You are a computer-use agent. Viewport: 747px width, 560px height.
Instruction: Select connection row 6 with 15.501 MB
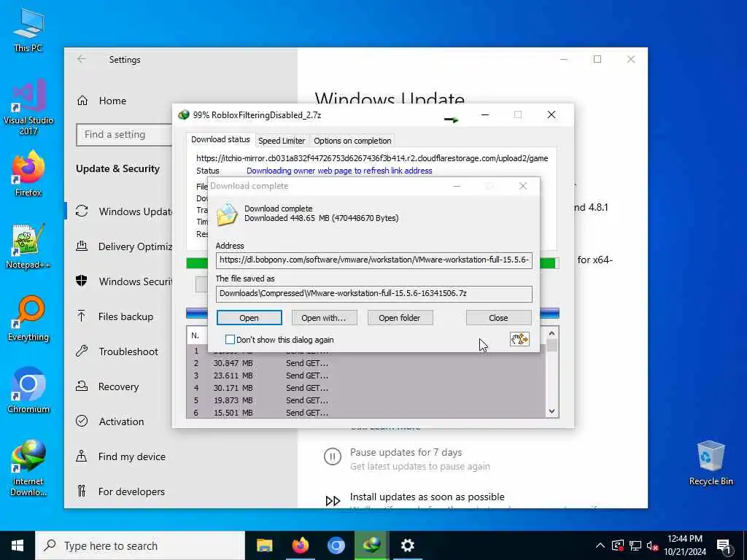[x=366, y=413]
